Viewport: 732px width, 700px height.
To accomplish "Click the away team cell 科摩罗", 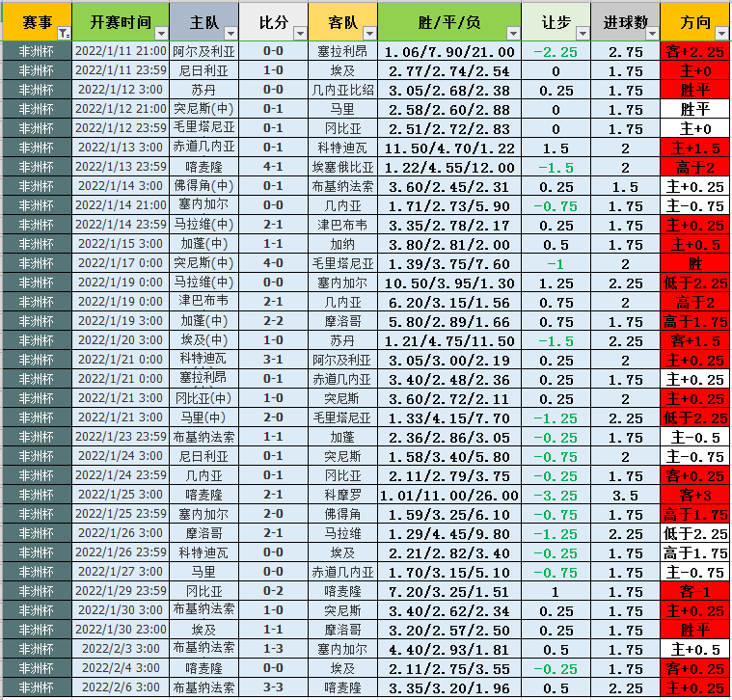I will 342,495.
